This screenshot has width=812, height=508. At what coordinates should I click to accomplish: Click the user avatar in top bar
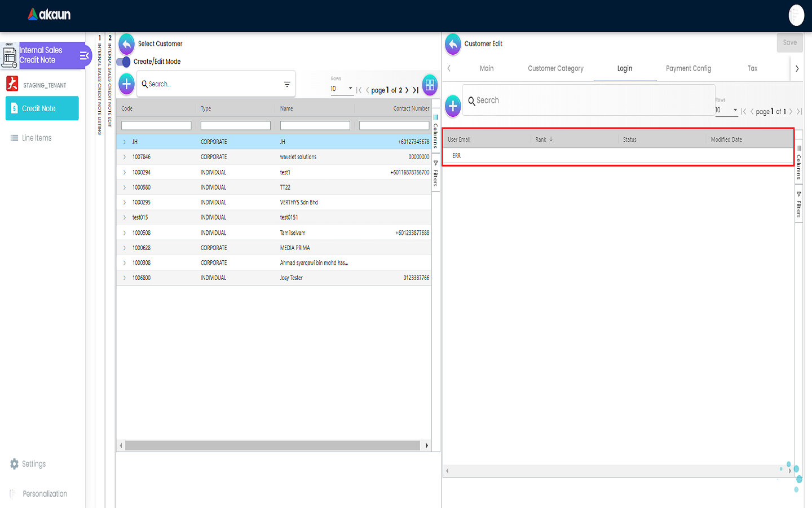pyautogui.click(x=796, y=15)
